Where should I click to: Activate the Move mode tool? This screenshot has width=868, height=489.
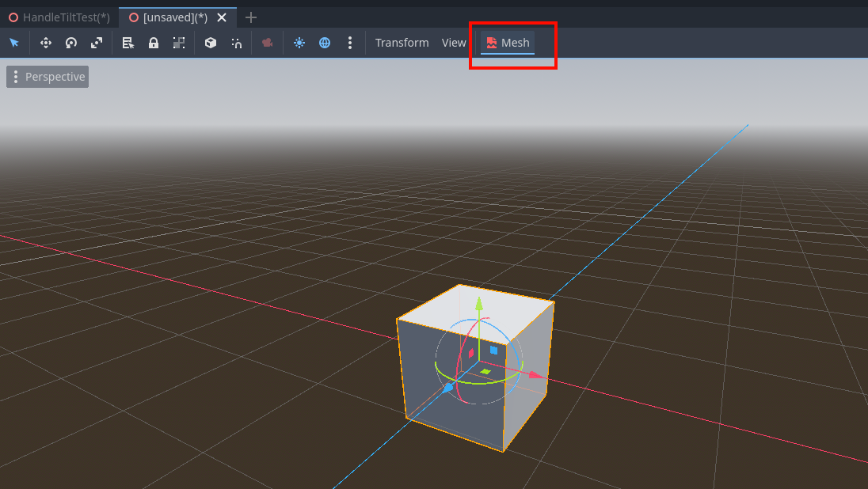[x=45, y=43]
